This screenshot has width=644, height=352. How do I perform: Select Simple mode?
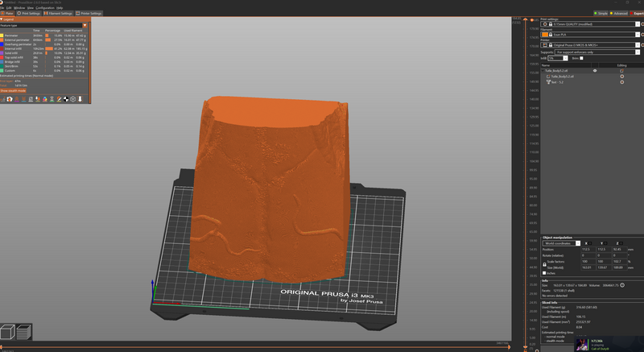tap(601, 13)
